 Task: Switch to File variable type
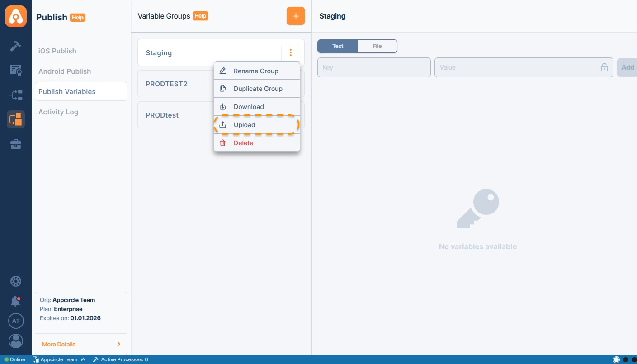[377, 46]
